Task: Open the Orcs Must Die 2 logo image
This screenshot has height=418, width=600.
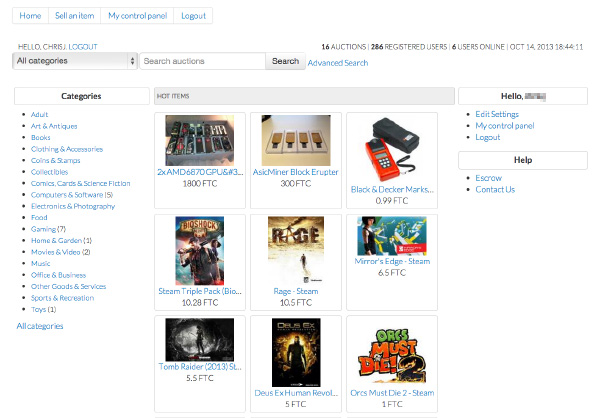Action: tap(392, 356)
